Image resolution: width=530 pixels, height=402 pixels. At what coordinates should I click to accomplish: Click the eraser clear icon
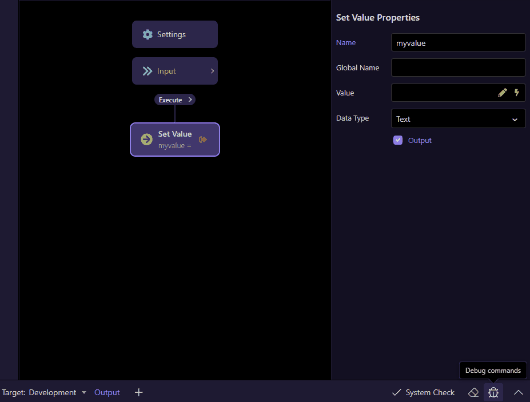(x=474, y=393)
